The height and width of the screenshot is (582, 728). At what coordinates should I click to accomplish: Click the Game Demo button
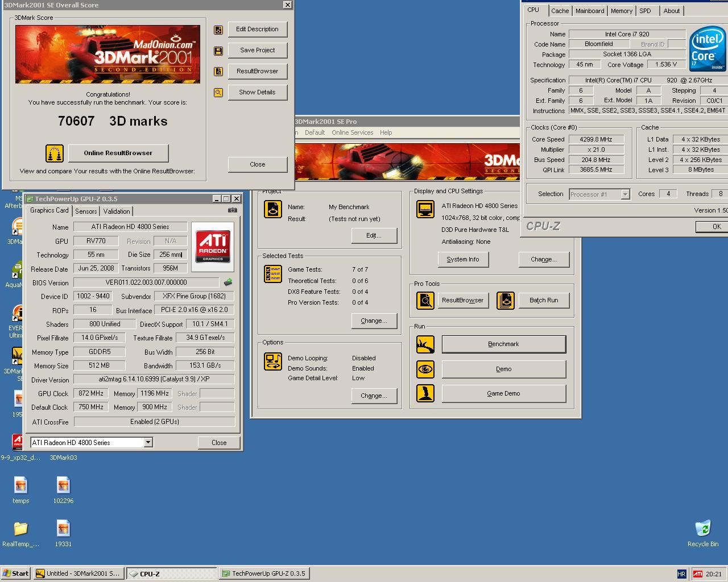click(x=503, y=393)
